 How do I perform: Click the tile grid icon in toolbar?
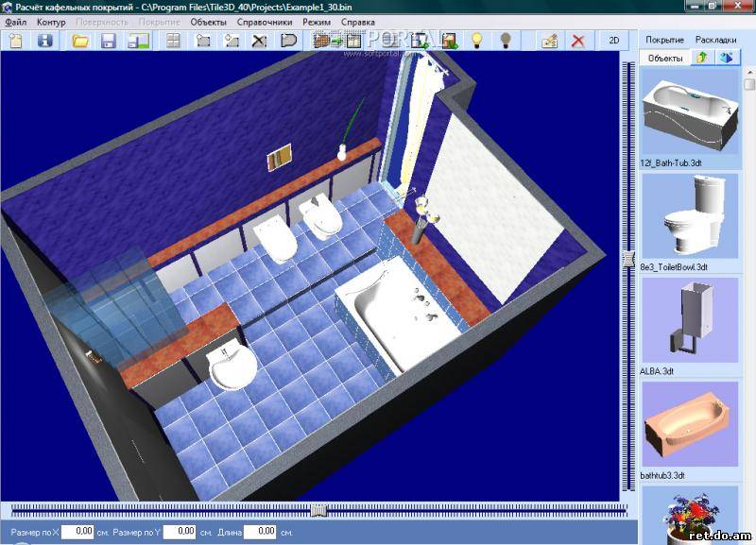point(173,41)
